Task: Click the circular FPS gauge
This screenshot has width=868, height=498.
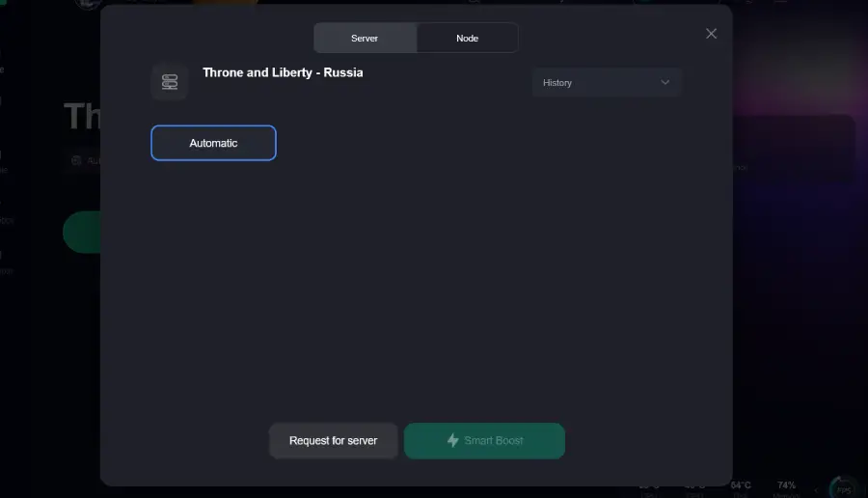Action: (x=845, y=488)
